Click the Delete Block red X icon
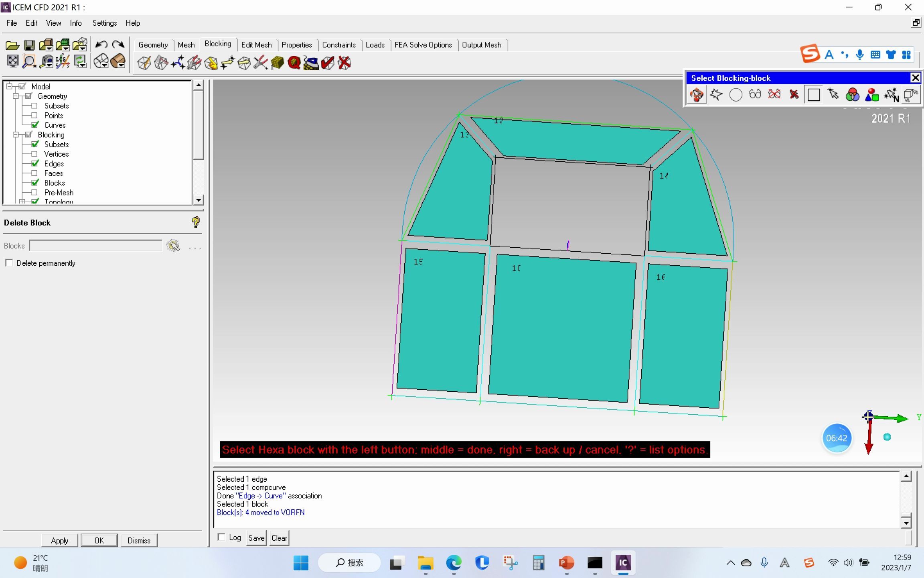 point(344,63)
